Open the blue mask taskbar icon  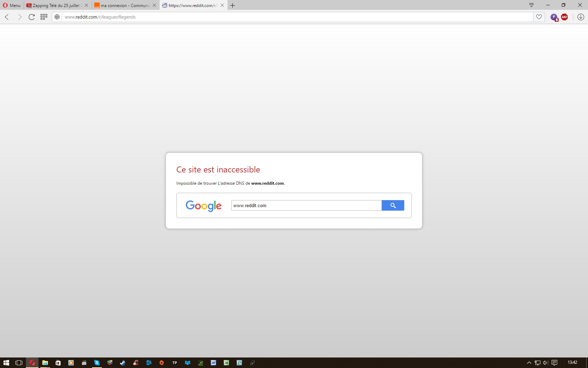[188, 363]
